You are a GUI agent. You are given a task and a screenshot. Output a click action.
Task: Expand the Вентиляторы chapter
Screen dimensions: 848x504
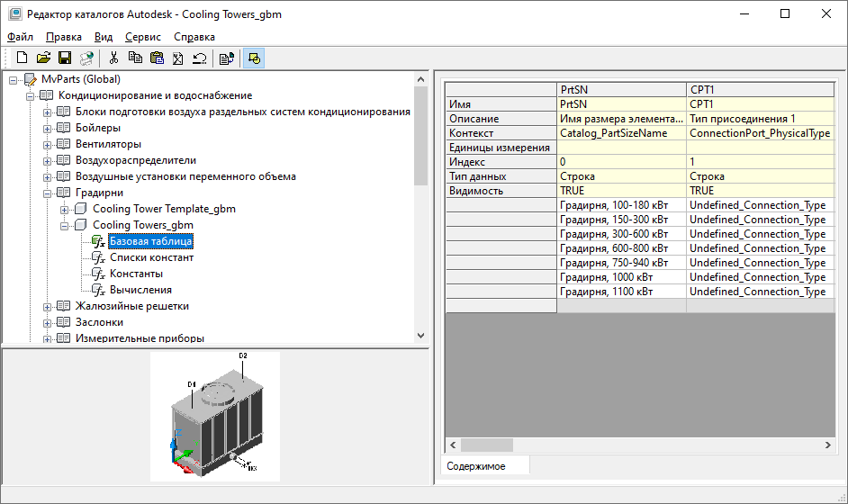tap(48, 146)
